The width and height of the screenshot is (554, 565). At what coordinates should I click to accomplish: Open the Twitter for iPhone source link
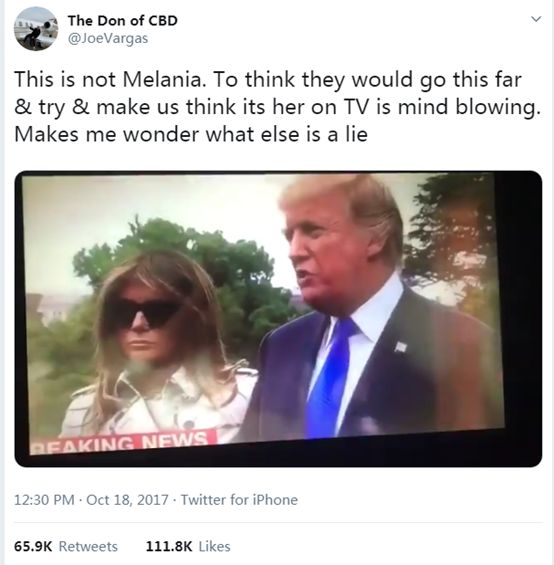[x=239, y=500]
